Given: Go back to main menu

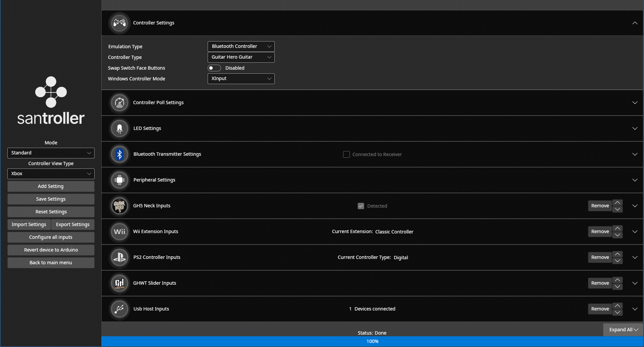Looking at the screenshot, I should click(x=51, y=263).
